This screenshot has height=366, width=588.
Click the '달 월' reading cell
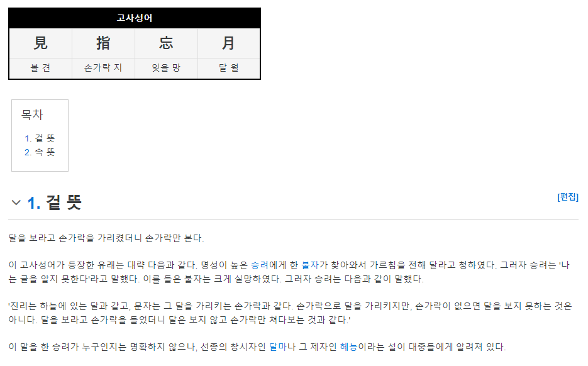[228, 68]
